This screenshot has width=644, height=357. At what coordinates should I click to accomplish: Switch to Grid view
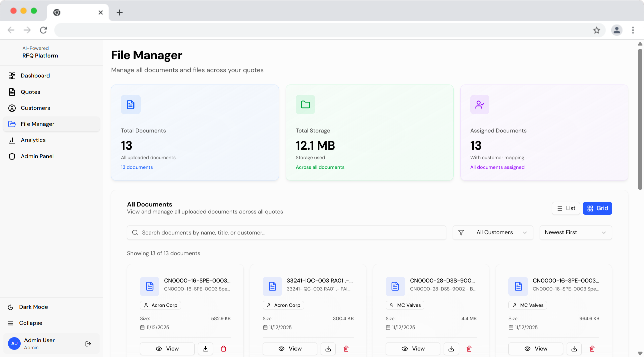(x=597, y=208)
